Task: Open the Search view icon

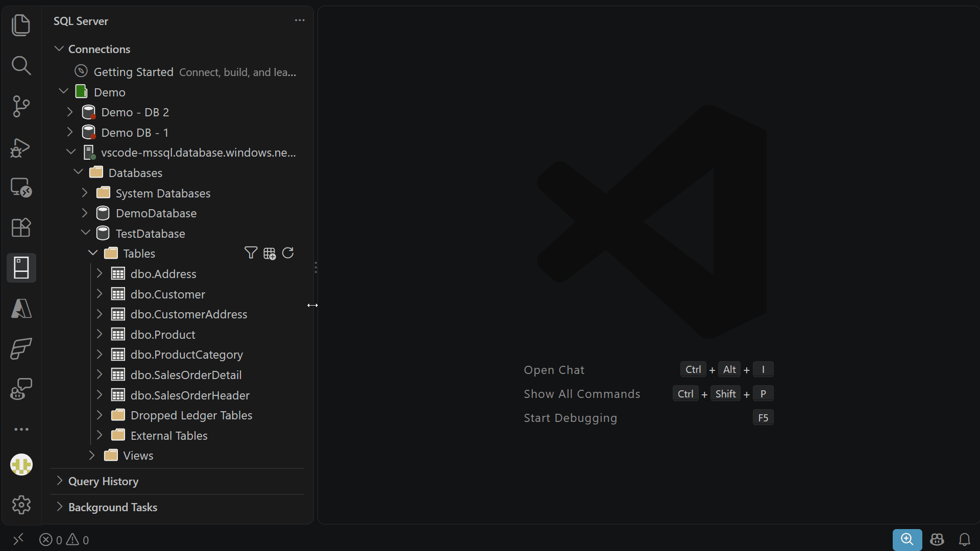Action: click(x=21, y=65)
